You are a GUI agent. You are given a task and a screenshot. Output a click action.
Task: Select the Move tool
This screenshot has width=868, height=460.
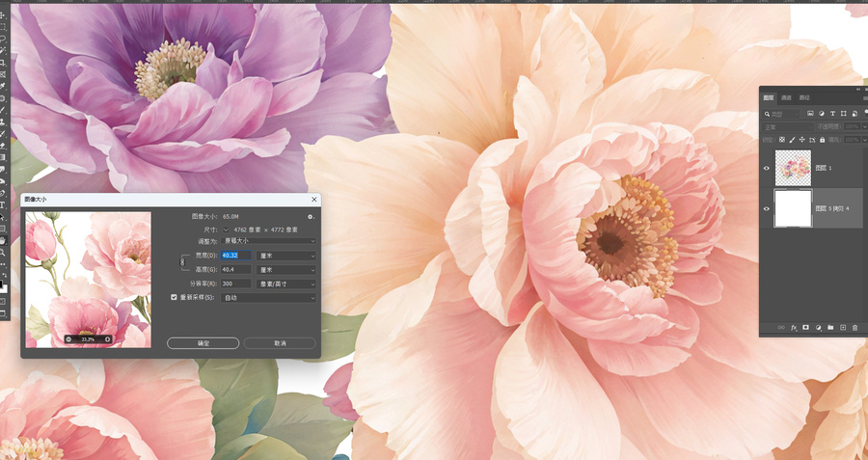(3, 14)
